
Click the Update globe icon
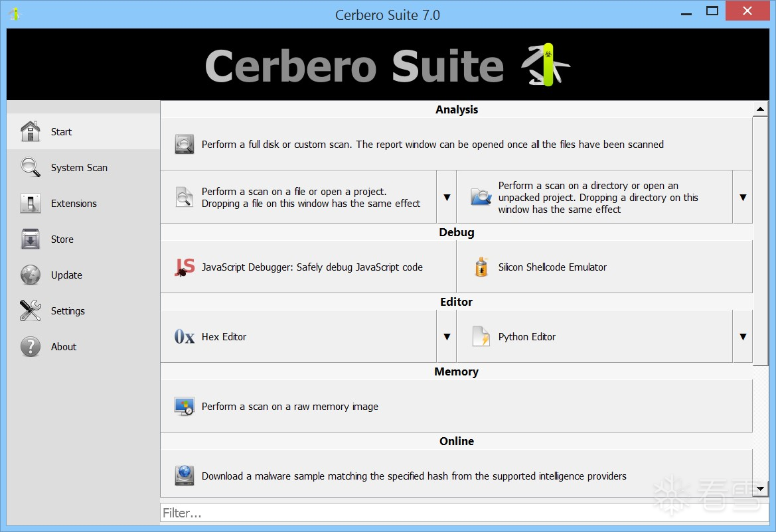click(x=30, y=275)
